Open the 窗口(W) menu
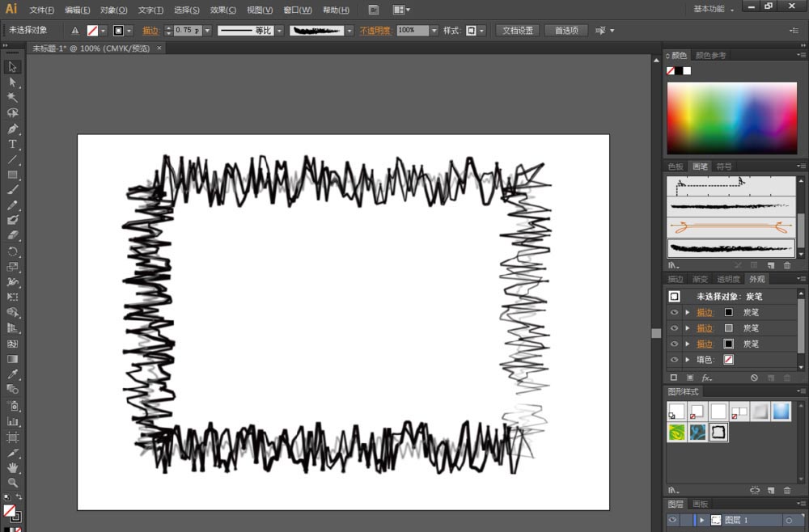Viewport: 809px width, 532px height. (298, 10)
